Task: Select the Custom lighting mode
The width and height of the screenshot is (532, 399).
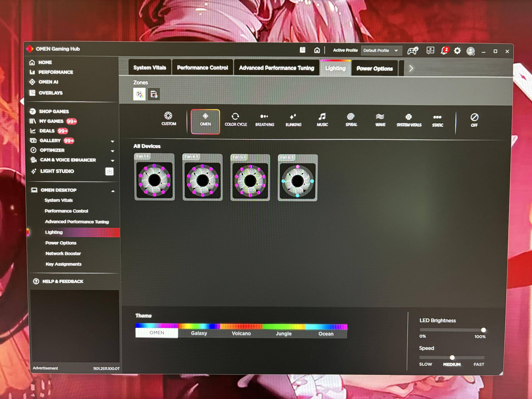Action: [169, 119]
